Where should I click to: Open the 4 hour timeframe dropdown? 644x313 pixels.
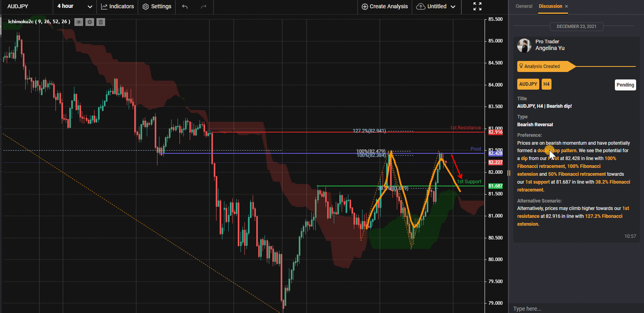click(74, 6)
